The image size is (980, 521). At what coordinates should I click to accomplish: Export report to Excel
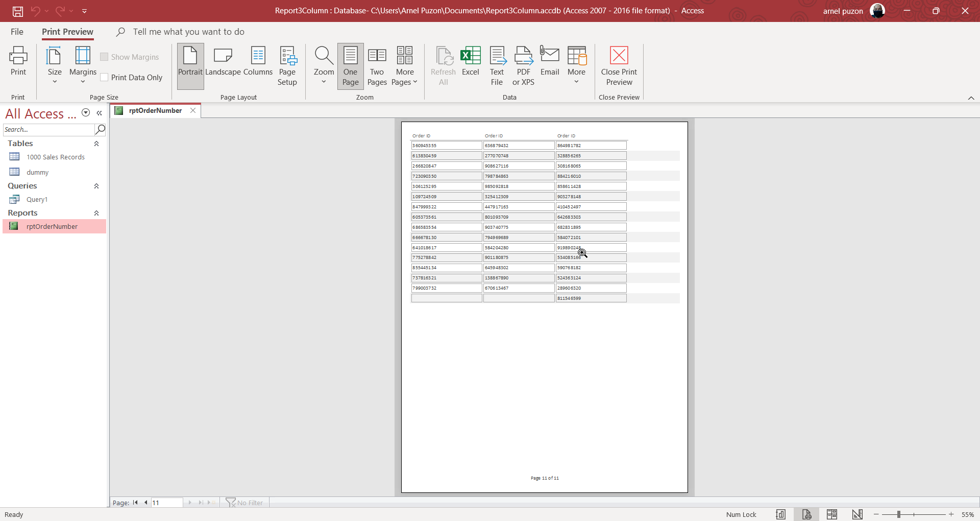tap(471, 61)
